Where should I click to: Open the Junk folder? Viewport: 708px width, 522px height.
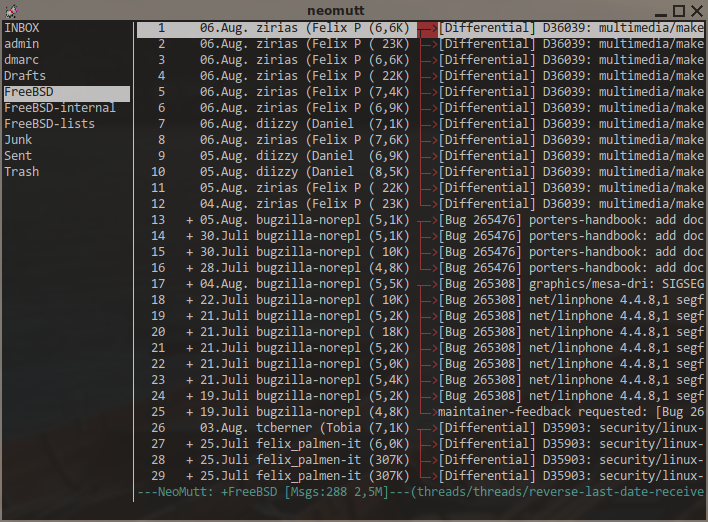tap(18, 140)
